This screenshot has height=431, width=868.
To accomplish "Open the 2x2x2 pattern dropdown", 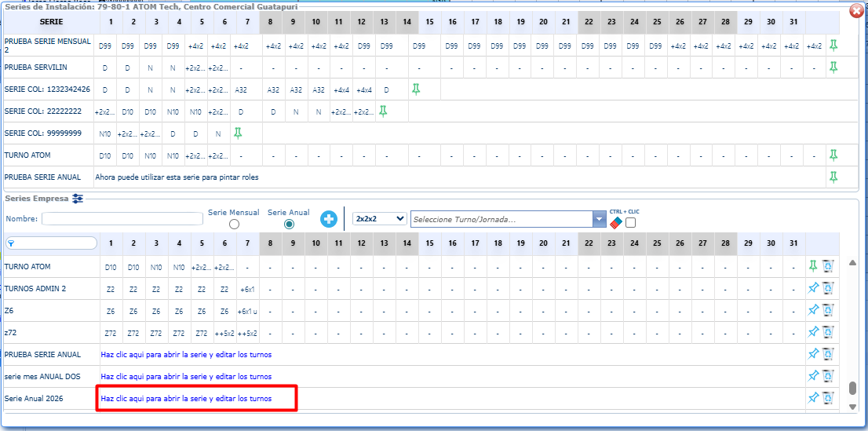I will pyautogui.click(x=380, y=219).
